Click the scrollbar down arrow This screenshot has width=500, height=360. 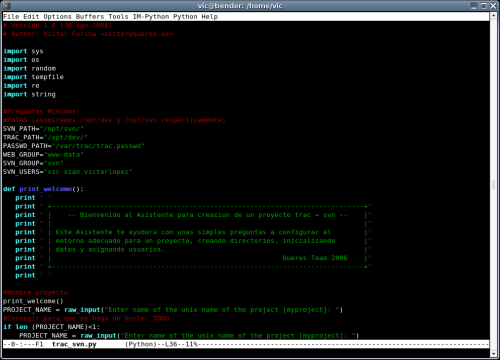click(494, 354)
